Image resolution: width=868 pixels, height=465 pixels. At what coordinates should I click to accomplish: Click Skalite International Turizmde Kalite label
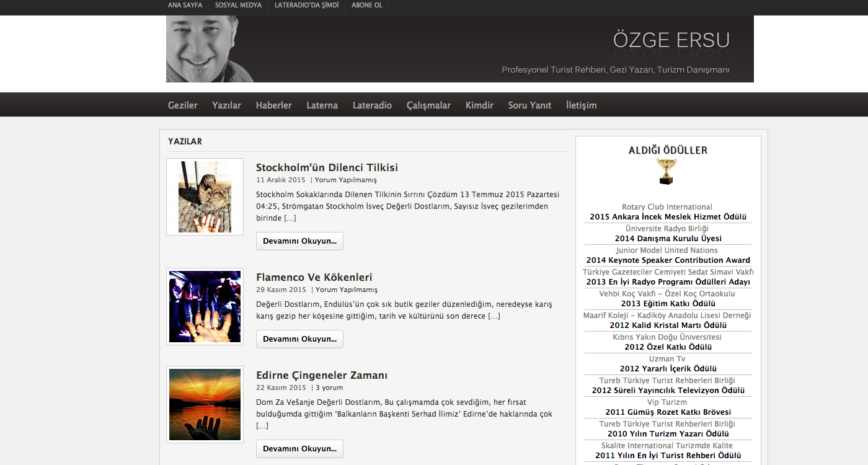(667, 446)
